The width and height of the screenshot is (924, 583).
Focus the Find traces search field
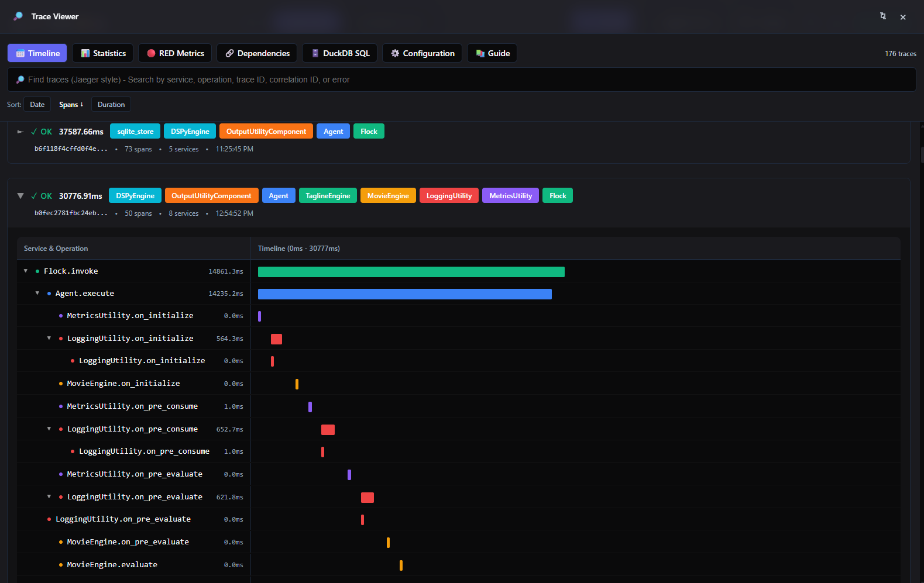(461, 80)
